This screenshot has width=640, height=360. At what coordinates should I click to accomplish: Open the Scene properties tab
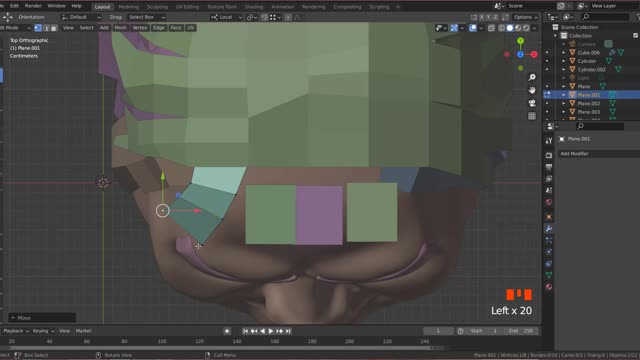(x=549, y=191)
